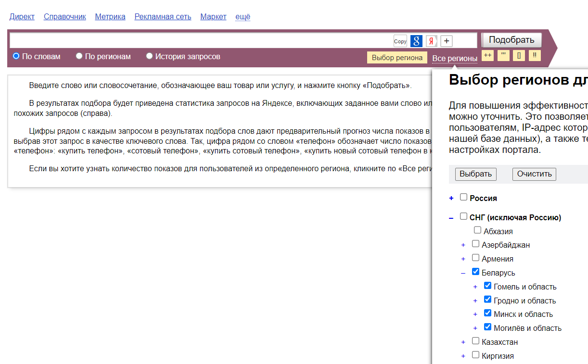
Task: Apply the ++ operator button
Action: point(488,55)
